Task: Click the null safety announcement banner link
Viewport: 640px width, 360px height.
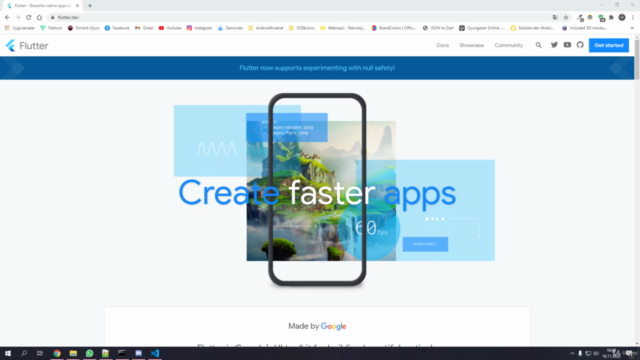Action: 317,68
